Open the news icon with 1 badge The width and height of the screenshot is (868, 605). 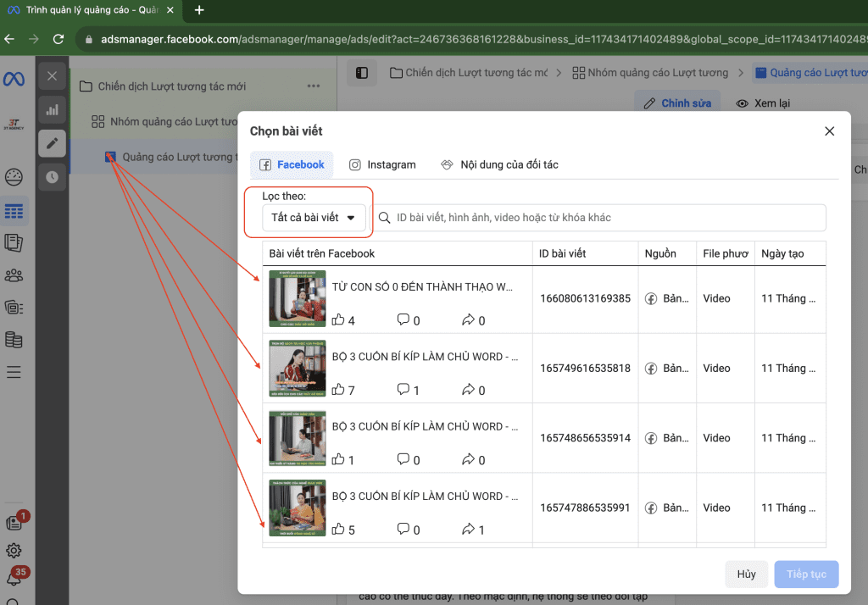click(15, 521)
